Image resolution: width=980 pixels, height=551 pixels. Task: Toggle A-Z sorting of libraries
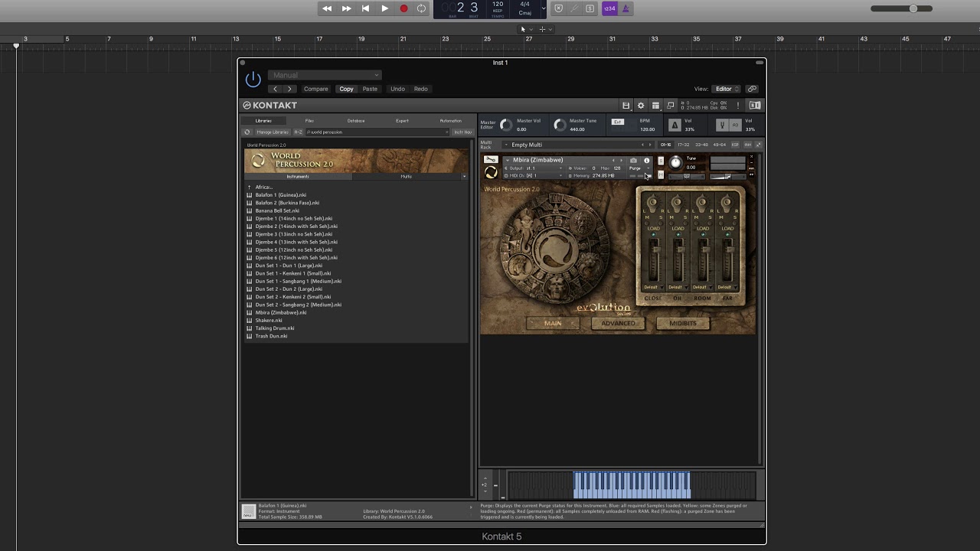coord(298,132)
